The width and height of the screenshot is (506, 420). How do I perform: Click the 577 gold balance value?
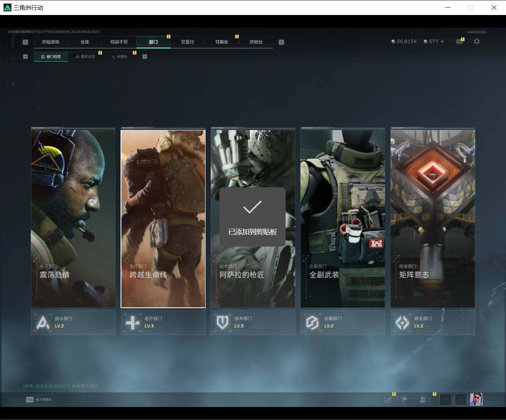pyautogui.click(x=434, y=41)
